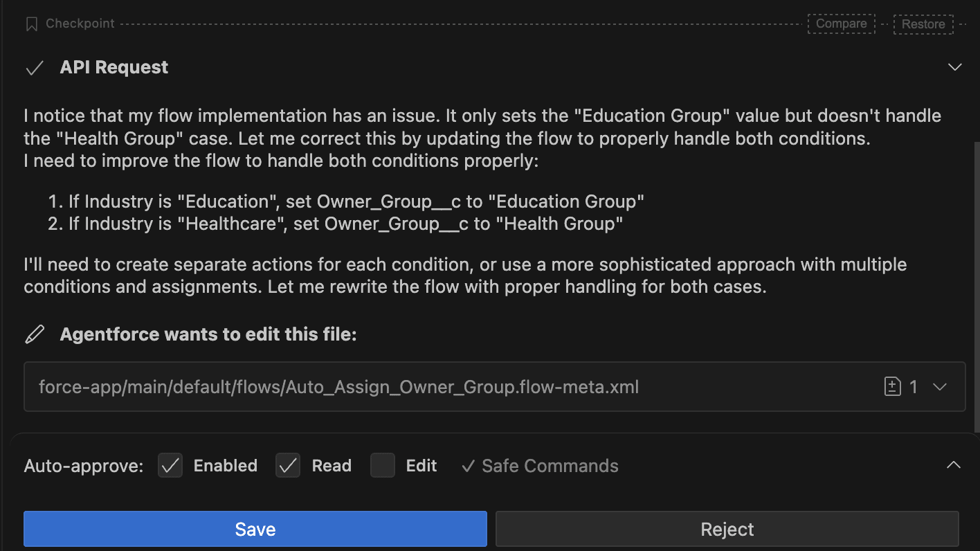Click the API Request checkmark icon
The width and height of the screenshot is (980, 551).
[34, 68]
